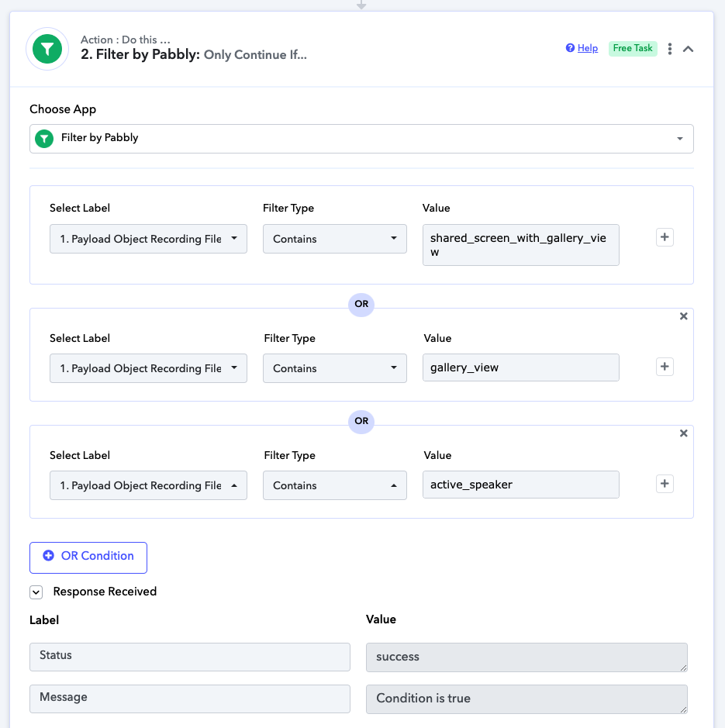Open the three-dot step options menu
This screenshot has width=725, height=728.
pos(670,49)
